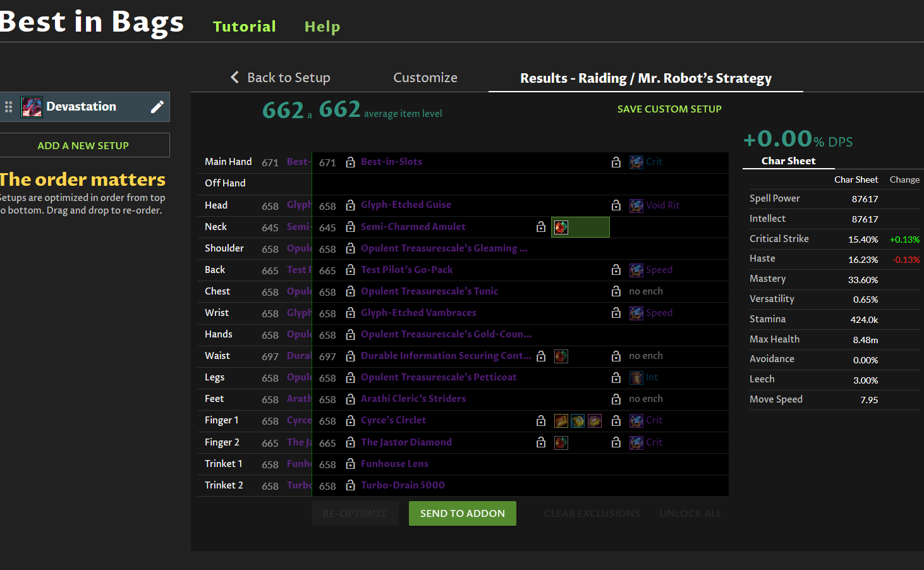Image resolution: width=924 pixels, height=570 pixels.
Task: Switch to the Customize tab
Action: pos(425,77)
